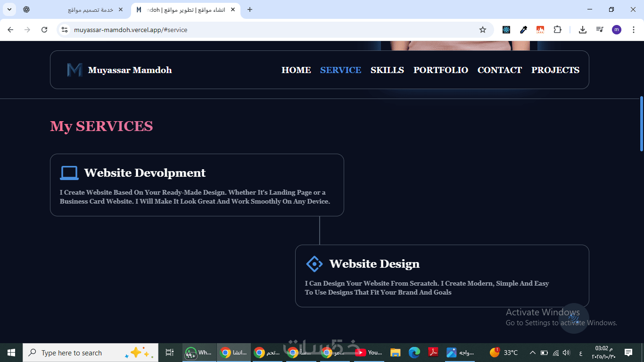View site information icon in address bar
This screenshot has width=644, height=362.
65,30
